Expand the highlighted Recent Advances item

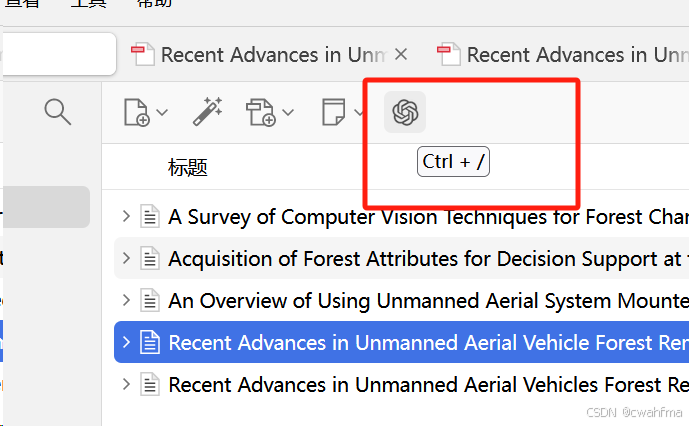(x=126, y=342)
